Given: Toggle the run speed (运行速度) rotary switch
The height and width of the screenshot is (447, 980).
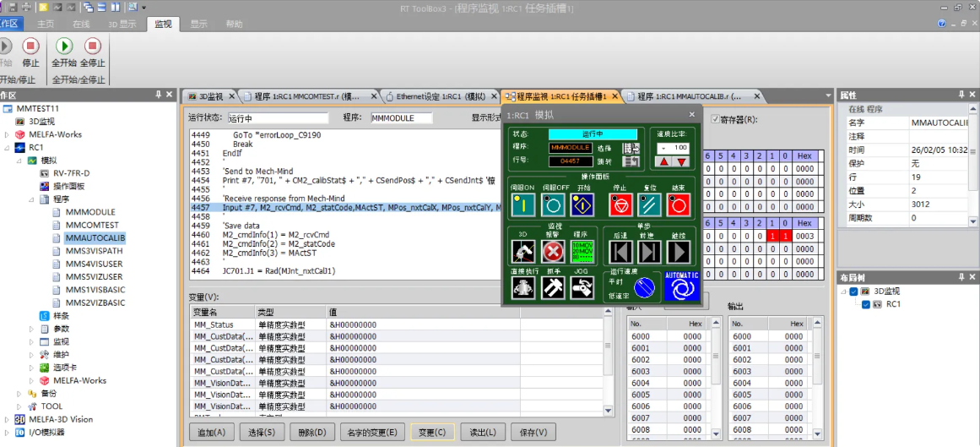Looking at the screenshot, I should coord(645,288).
